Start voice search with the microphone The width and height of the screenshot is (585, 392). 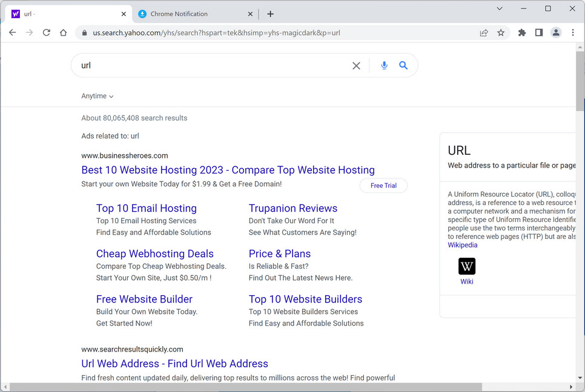pos(385,65)
